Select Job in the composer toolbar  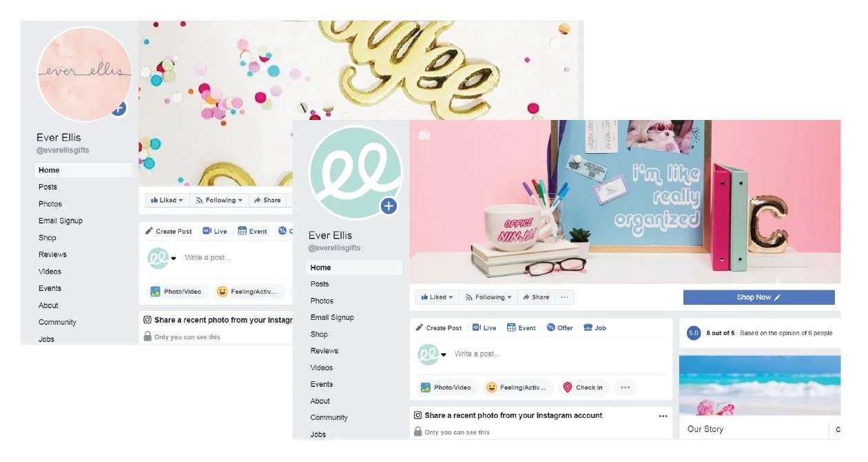click(595, 328)
